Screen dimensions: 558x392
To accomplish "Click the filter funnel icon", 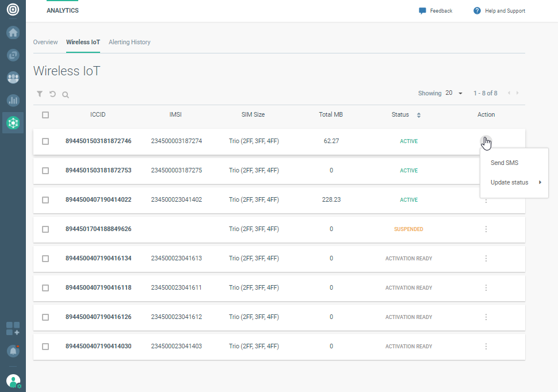I will point(40,94).
